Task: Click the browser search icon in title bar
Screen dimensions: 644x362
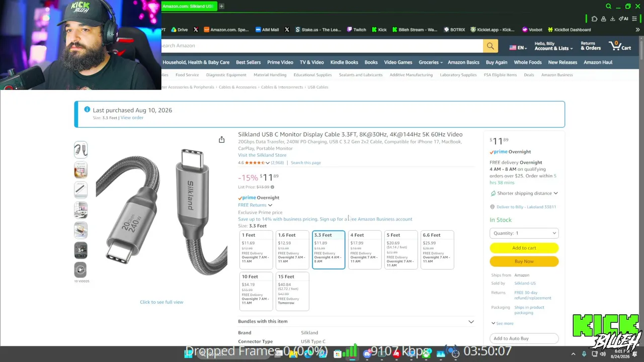Action: tap(608, 6)
